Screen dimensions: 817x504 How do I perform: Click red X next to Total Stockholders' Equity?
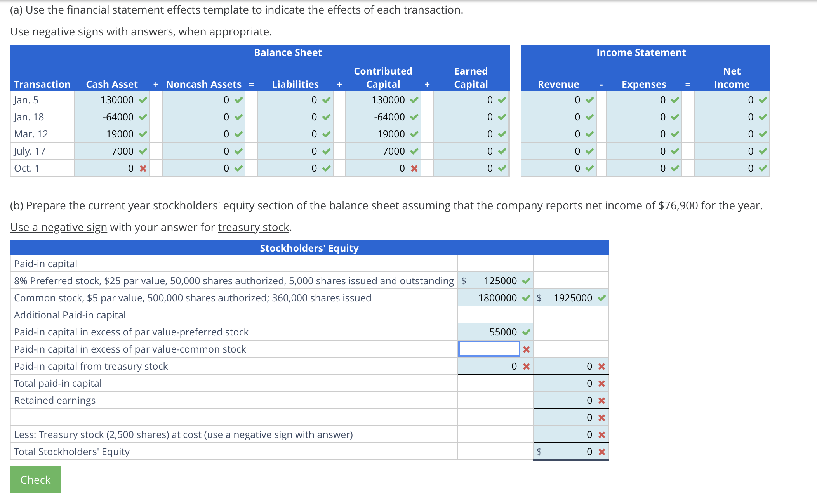601,452
